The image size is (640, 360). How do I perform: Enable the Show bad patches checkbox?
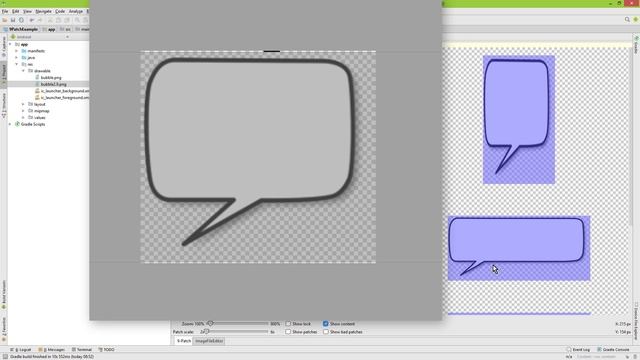[326, 332]
